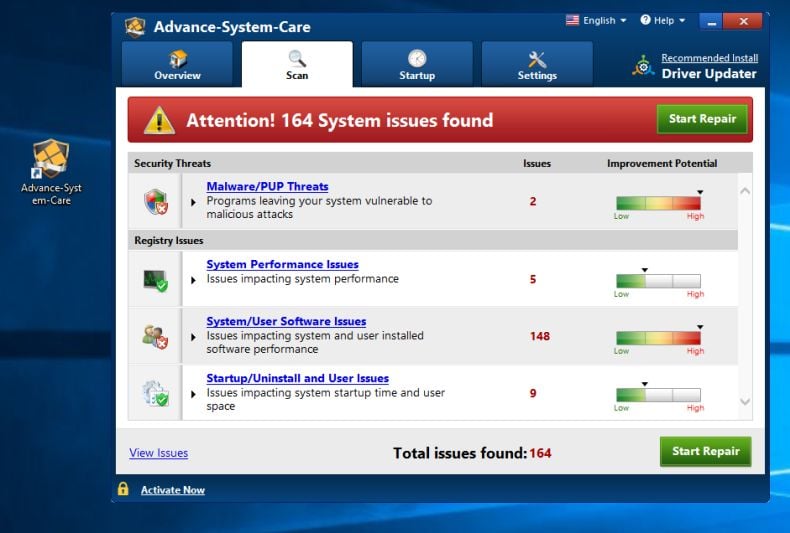Open the Help dropdown menu

[x=663, y=21]
